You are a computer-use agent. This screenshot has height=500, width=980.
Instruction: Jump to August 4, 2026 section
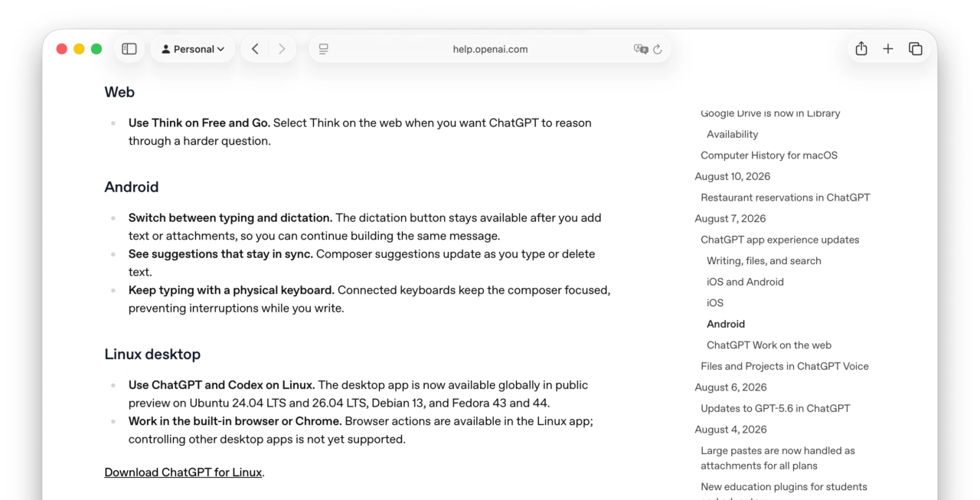[730, 430]
